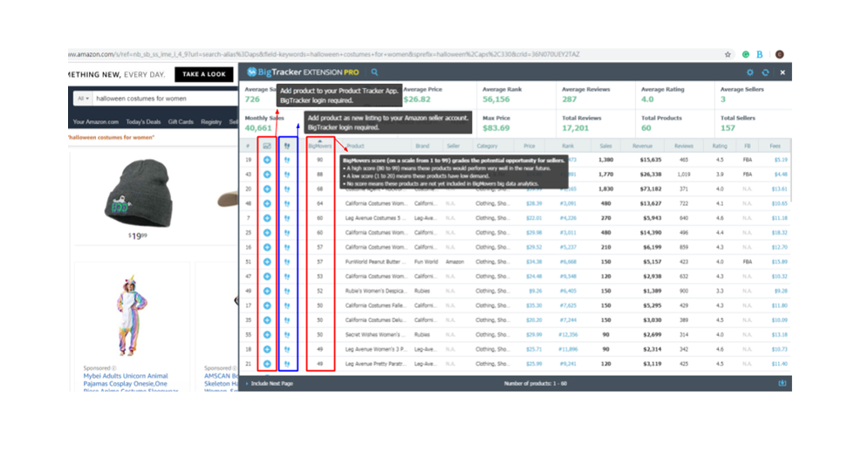
Task: Add FunWorld Peanut Butter product to tracker
Action: (267, 262)
